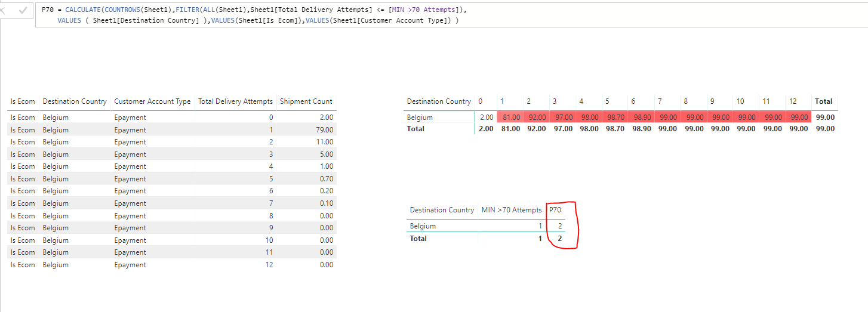Click Destination Country header next to Is Ecom
868x312 pixels.
click(75, 101)
